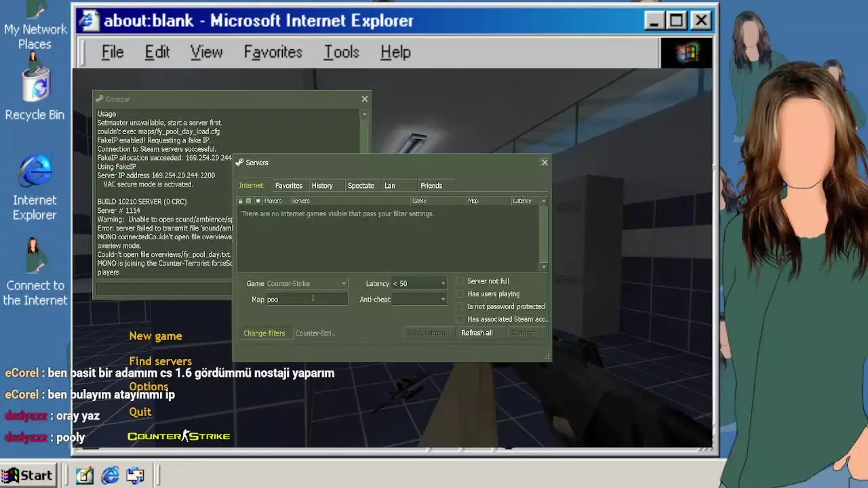The image size is (868, 488).
Task: Sort server list by Game column
Action: coord(438,201)
